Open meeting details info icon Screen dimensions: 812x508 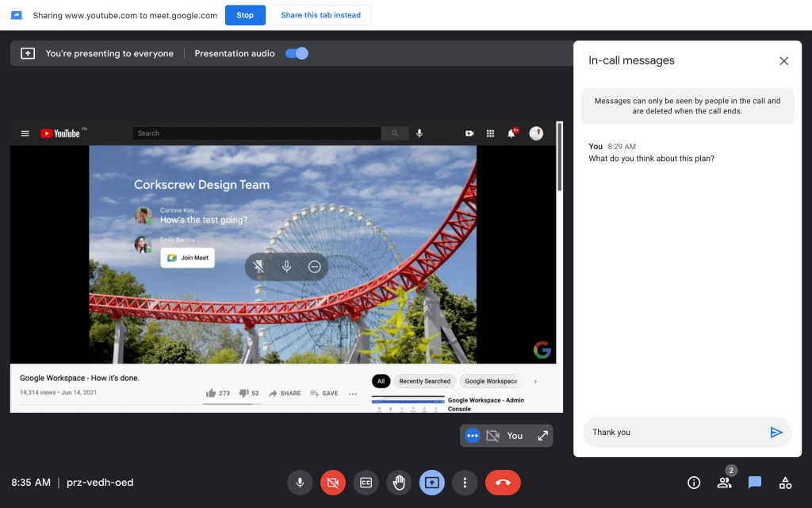[x=693, y=483]
